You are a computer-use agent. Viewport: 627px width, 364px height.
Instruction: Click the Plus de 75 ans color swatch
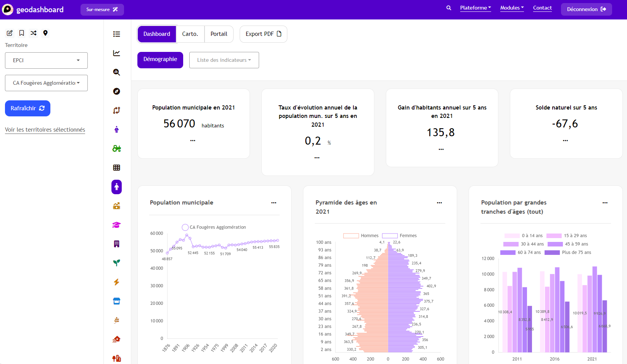tap(552, 253)
